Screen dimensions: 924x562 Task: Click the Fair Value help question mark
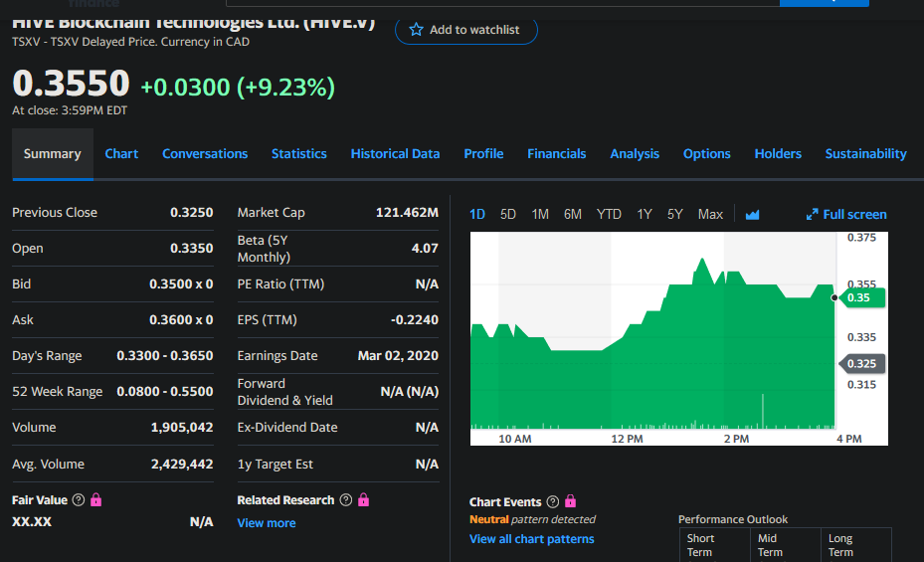80,499
